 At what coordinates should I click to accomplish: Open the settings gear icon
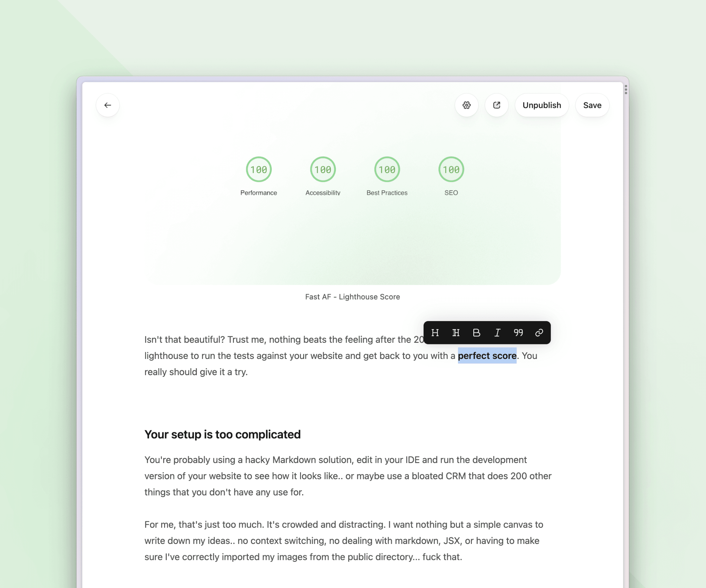click(466, 105)
